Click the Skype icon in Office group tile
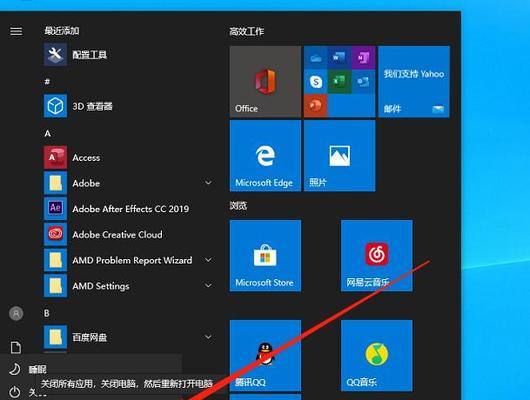The image size is (530, 400). pos(316,81)
